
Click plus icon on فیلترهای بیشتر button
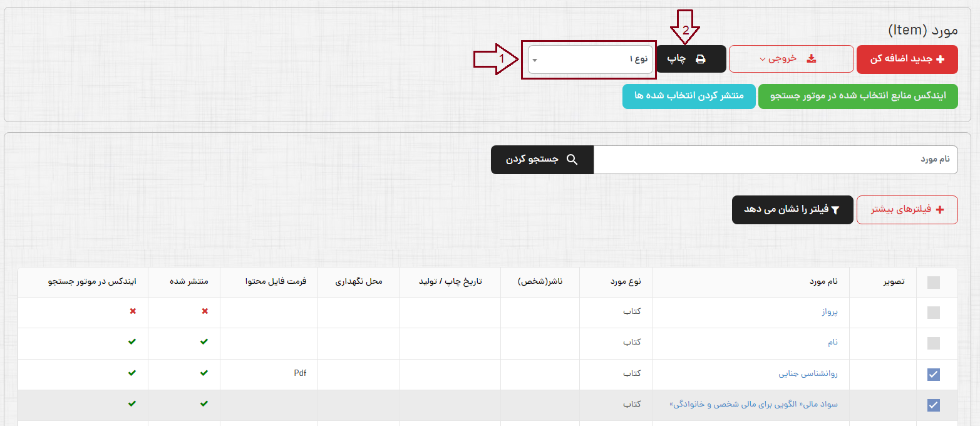pos(939,210)
